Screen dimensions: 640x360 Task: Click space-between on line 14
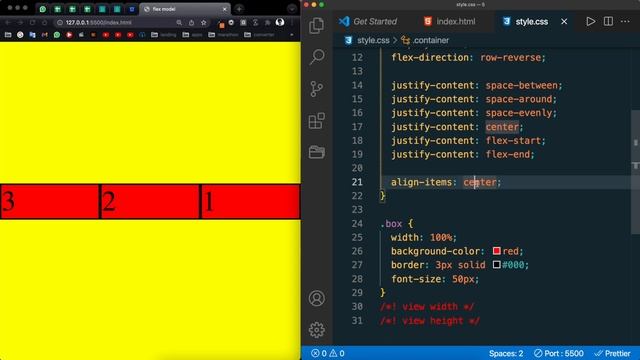pos(521,85)
